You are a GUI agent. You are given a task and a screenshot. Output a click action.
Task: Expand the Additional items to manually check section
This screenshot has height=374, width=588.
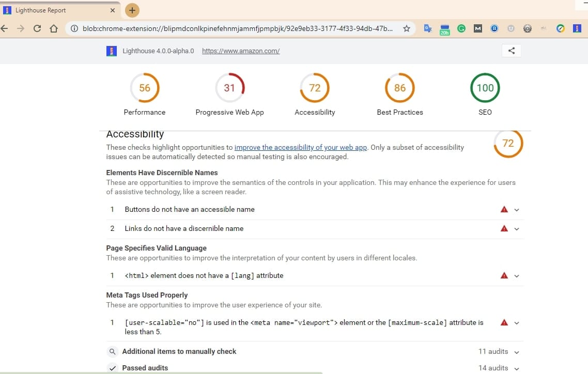pos(516,351)
